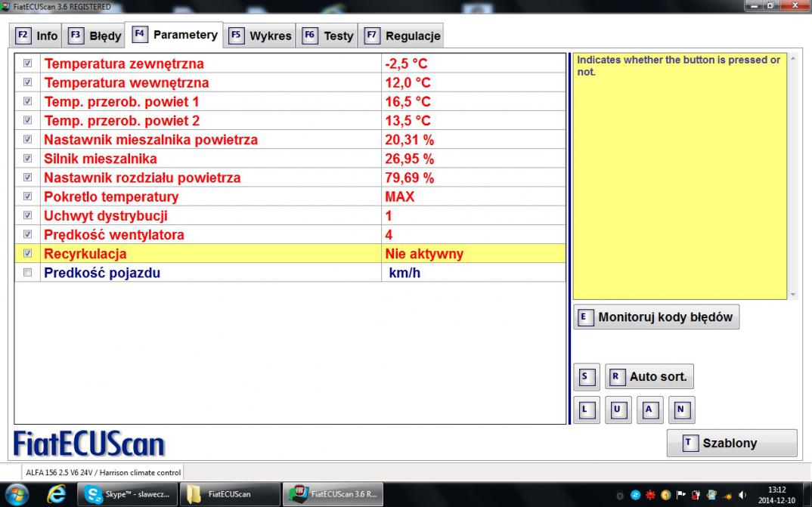Viewport: 812px width, 507px height.
Task: Open the Wykres tab
Action: coord(260,36)
